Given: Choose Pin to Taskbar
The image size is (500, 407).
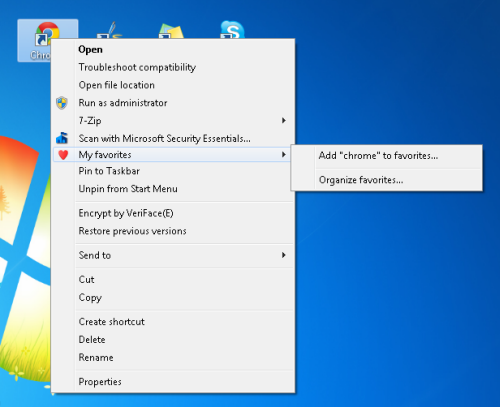Looking at the screenshot, I should [x=173, y=171].
